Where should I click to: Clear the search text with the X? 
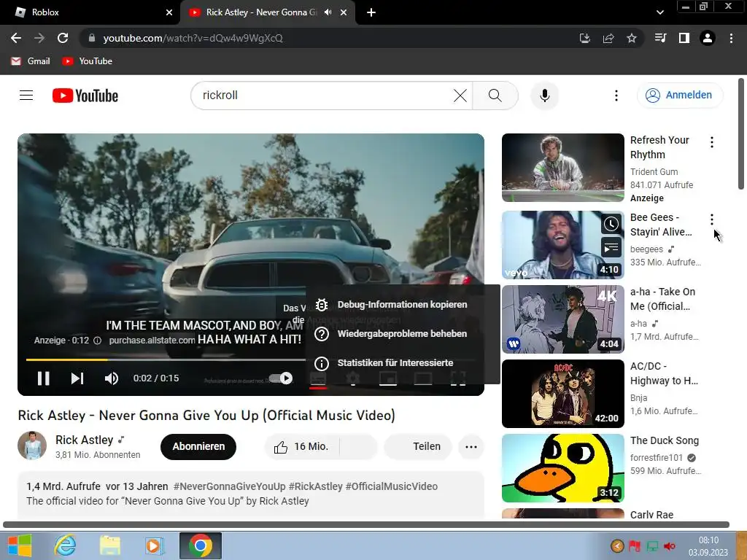[x=460, y=96]
